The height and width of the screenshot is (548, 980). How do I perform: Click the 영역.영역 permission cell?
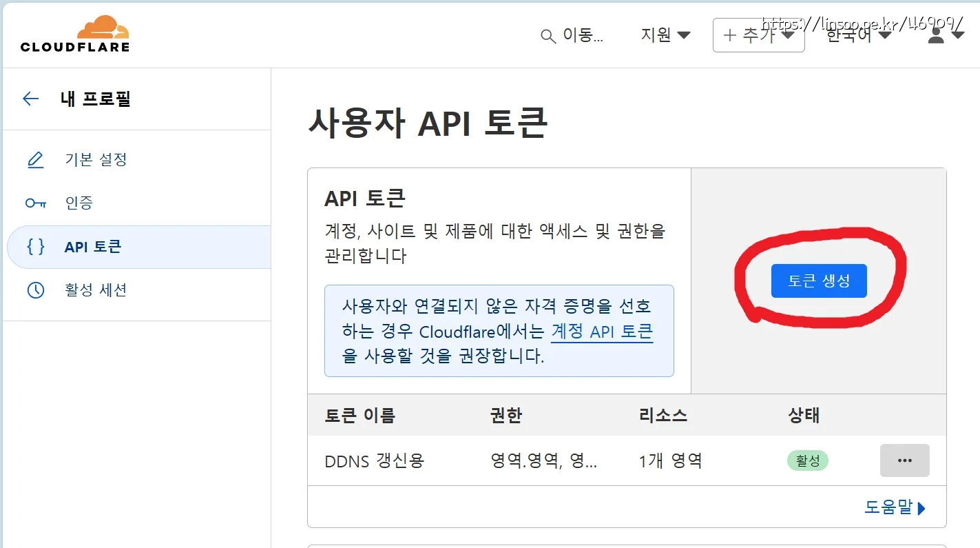[544, 460]
